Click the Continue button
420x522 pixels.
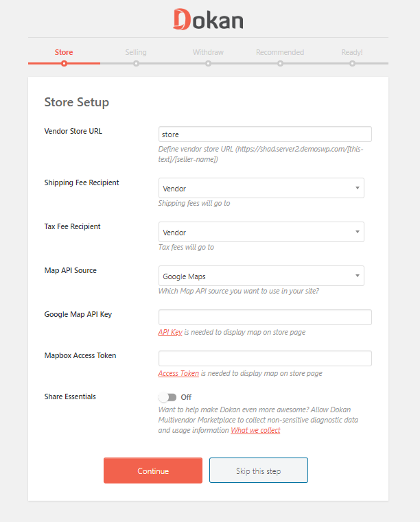(x=153, y=471)
